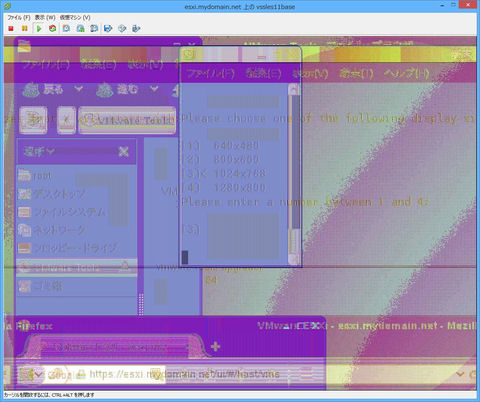Reset the virtual machine via restart icon

point(52,29)
